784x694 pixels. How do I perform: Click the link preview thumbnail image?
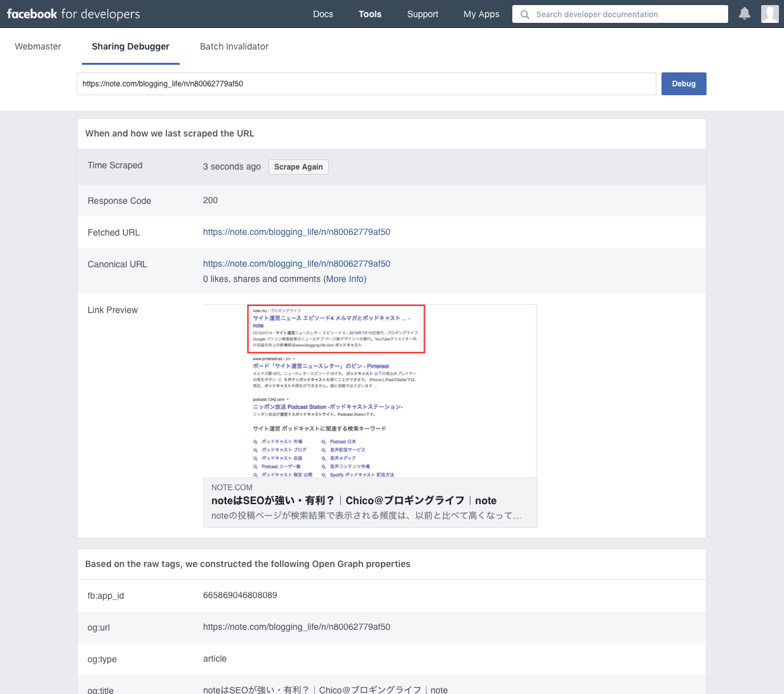coord(370,391)
